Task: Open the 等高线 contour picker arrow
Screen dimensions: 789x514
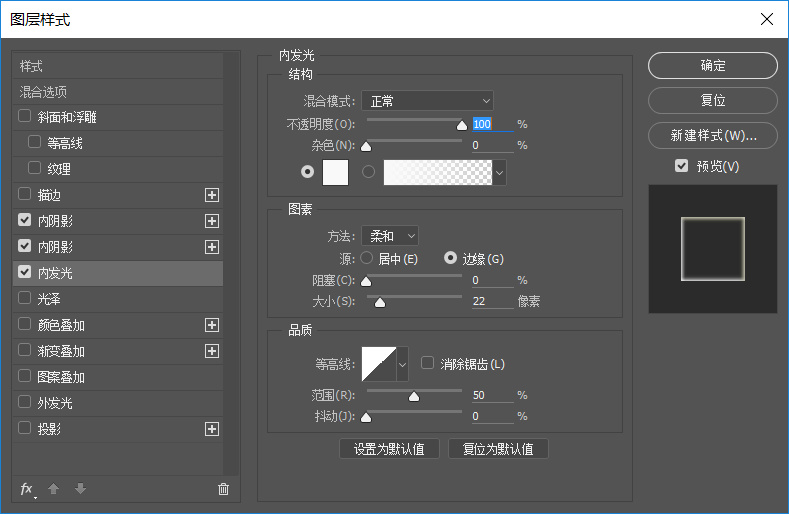Action: [x=403, y=364]
